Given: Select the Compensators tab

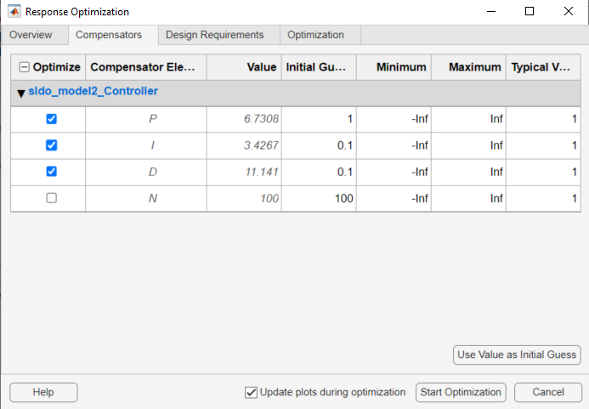Looking at the screenshot, I should [109, 35].
